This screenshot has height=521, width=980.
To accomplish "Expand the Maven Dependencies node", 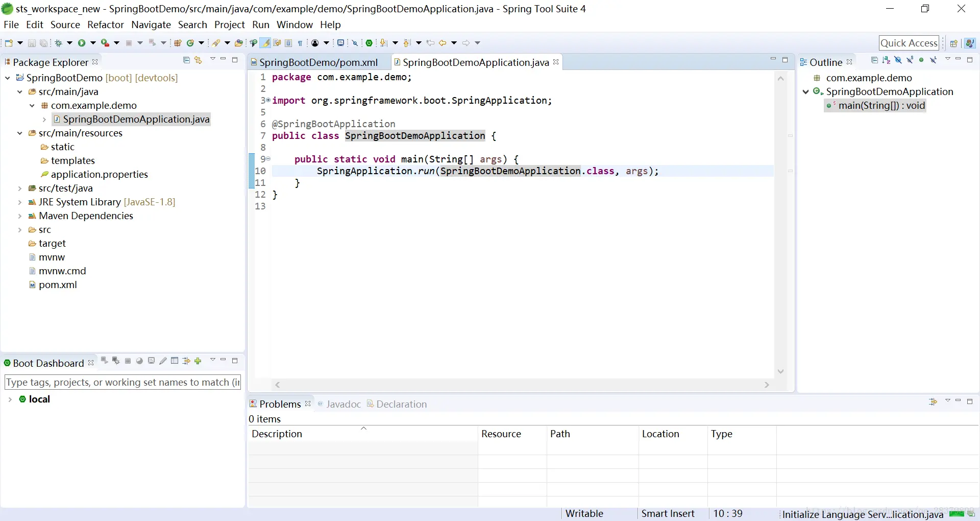I will coord(20,216).
